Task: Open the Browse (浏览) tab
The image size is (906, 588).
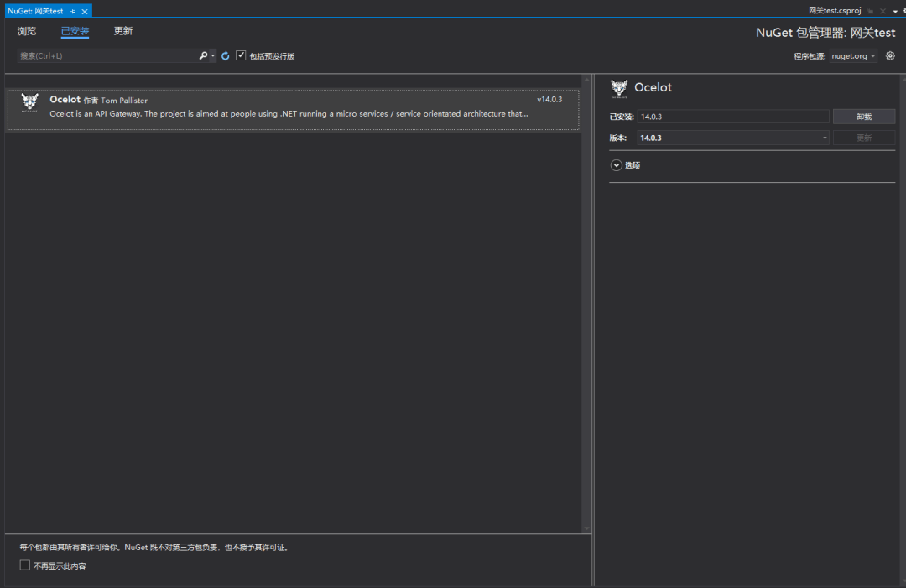Action: click(x=27, y=31)
